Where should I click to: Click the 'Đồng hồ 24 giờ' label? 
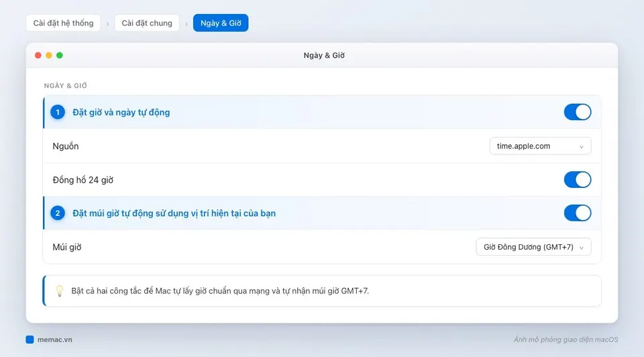point(83,180)
